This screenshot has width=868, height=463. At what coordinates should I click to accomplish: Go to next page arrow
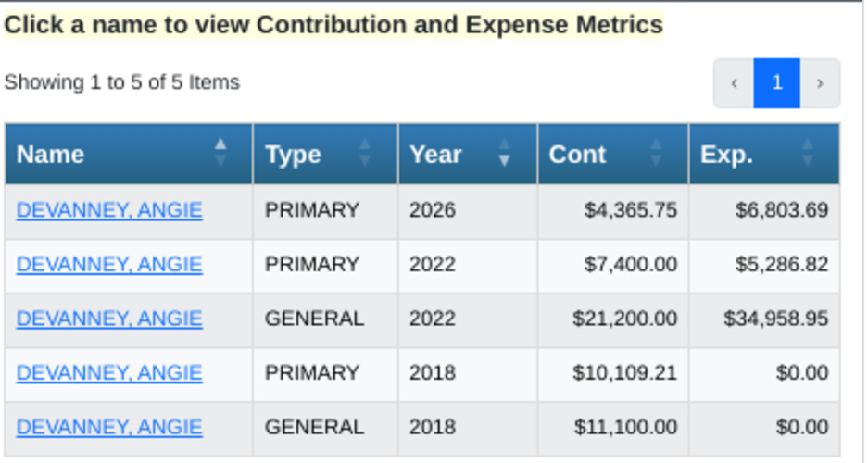click(820, 83)
